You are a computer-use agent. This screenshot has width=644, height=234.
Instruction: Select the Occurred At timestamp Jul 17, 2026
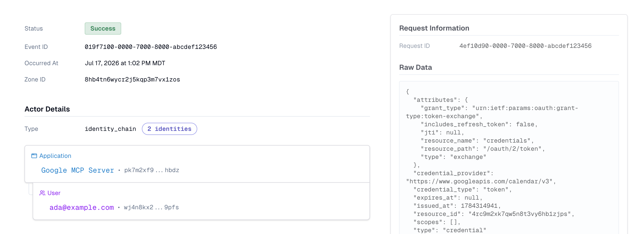[125, 63]
